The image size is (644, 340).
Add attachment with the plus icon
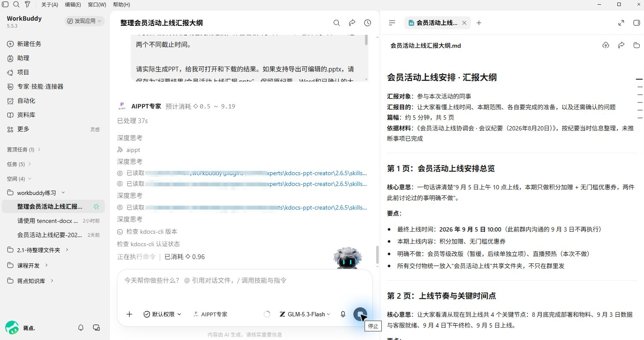coord(129,314)
